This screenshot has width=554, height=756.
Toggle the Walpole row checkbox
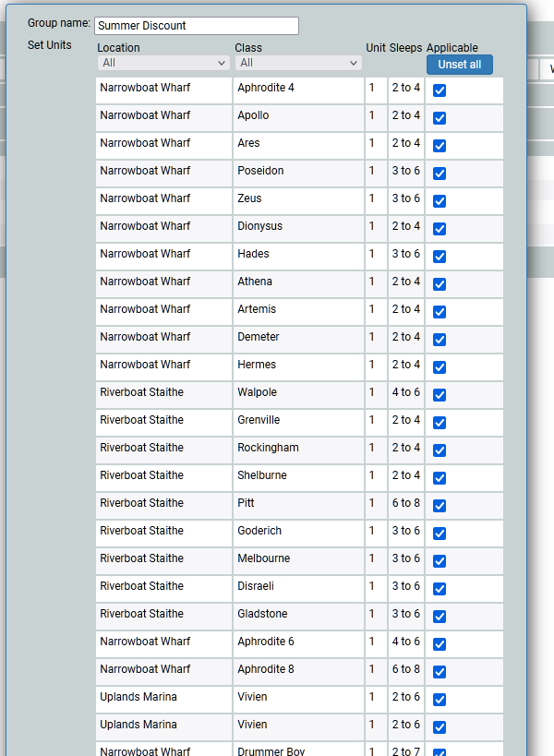[440, 395]
